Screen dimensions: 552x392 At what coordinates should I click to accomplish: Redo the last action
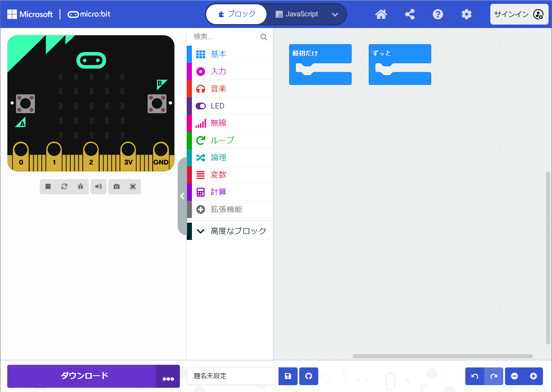494,376
